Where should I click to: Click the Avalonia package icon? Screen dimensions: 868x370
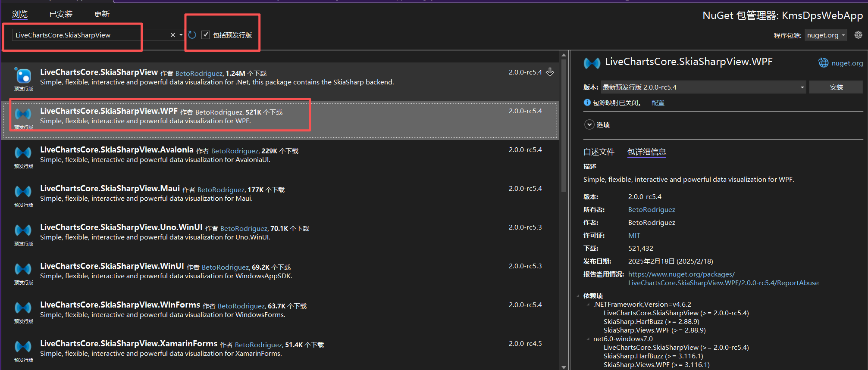(x=23, y=152)
